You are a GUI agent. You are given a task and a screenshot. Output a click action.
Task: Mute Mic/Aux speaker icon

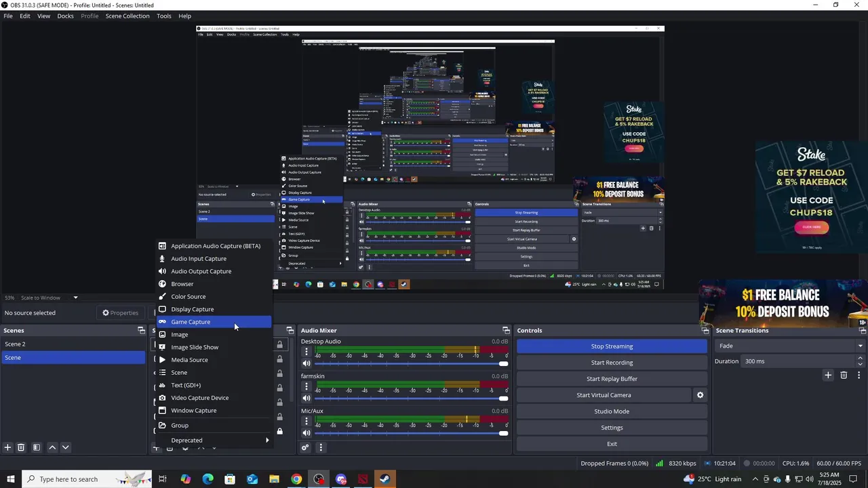pyautogui.click(x=307, y=433)
